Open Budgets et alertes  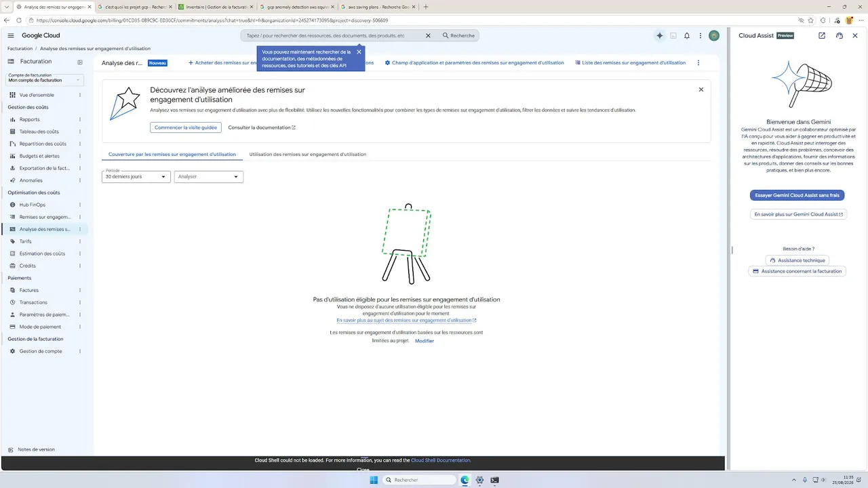pos(41,156)
